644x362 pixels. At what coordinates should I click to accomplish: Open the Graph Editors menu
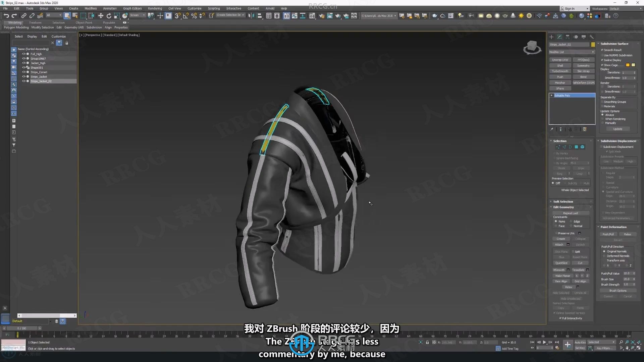tap(132, 9)
